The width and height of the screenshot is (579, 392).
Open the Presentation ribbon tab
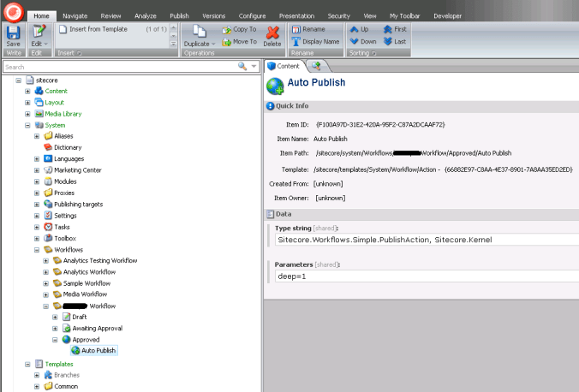click(296, 16)
